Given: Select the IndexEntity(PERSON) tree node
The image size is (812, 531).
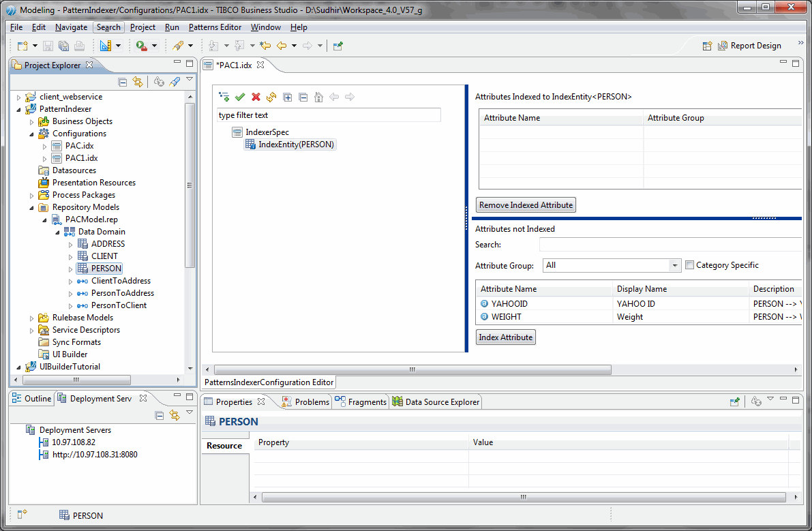Looking at the screenshot, I should click(x=290, y=145).
